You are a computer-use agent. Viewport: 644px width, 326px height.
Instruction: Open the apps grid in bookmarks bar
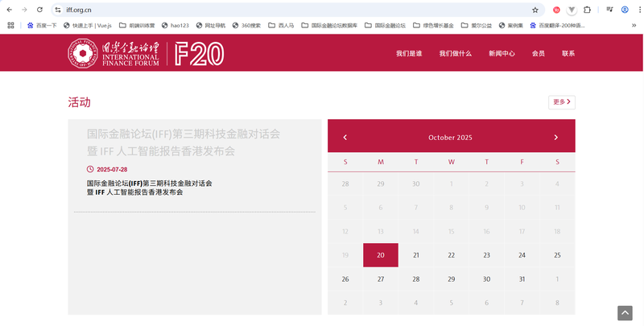pyautogui.click(x=10, y=25)
